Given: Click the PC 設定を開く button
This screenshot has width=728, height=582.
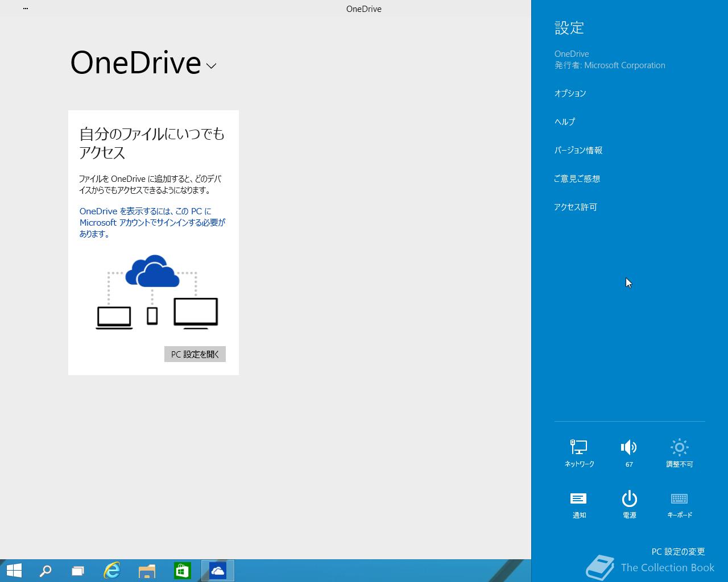Looking at the screenshot, I should pos(195,354).
